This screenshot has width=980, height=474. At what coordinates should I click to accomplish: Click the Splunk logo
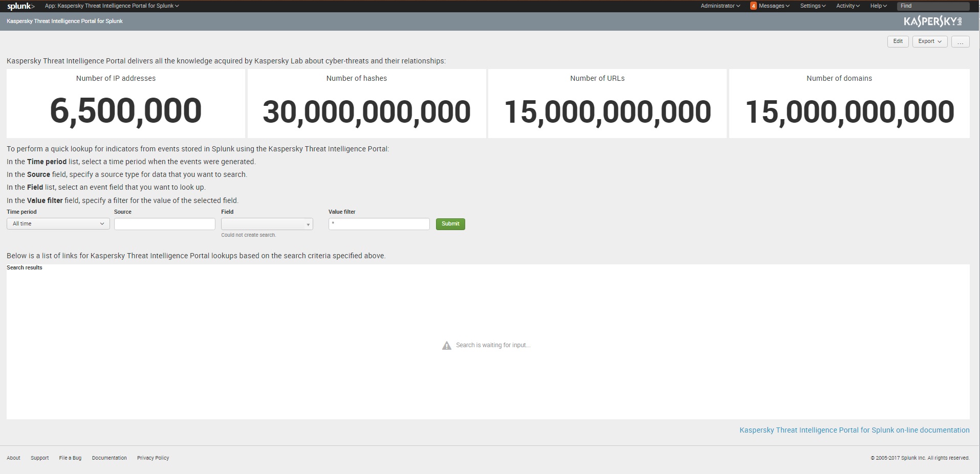click(21, 6)
